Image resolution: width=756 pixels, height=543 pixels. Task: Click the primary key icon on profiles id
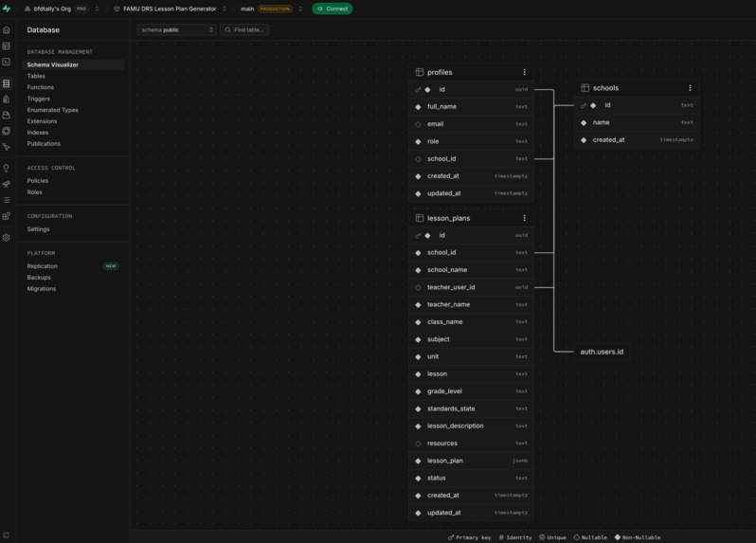click(418, 90)
